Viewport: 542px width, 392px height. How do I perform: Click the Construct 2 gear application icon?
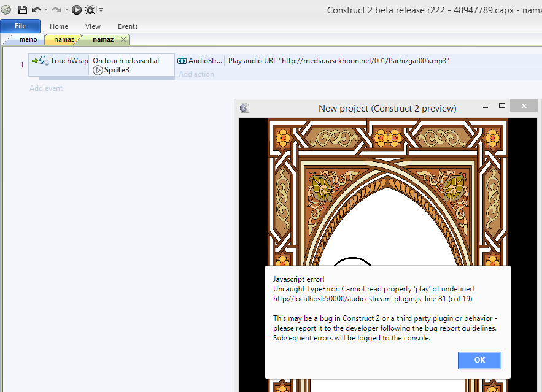(x=6, y=10)
